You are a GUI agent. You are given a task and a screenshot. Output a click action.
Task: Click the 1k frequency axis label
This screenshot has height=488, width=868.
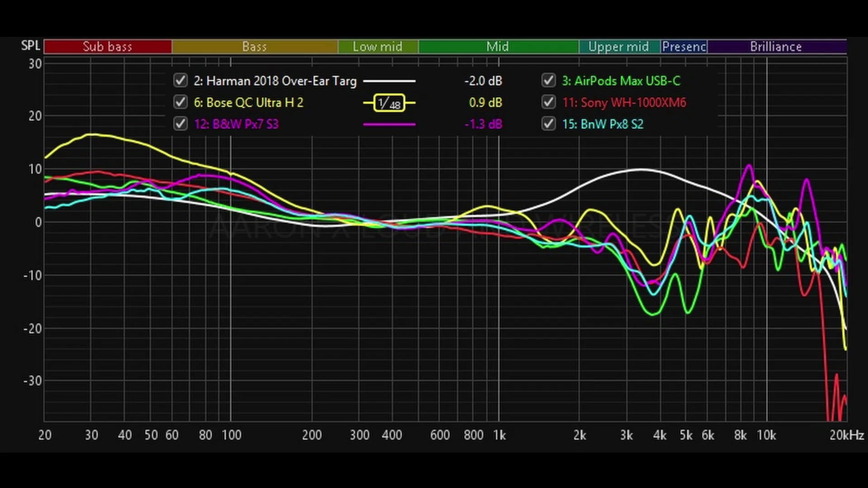[499, 435]
